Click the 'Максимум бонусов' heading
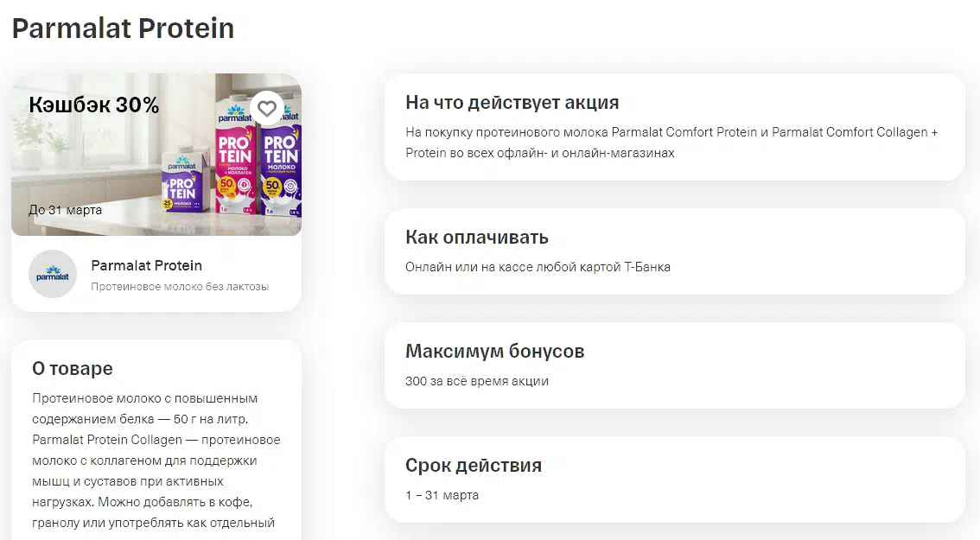The width and height of the screenshot is (980, 540). click(494, 352)
